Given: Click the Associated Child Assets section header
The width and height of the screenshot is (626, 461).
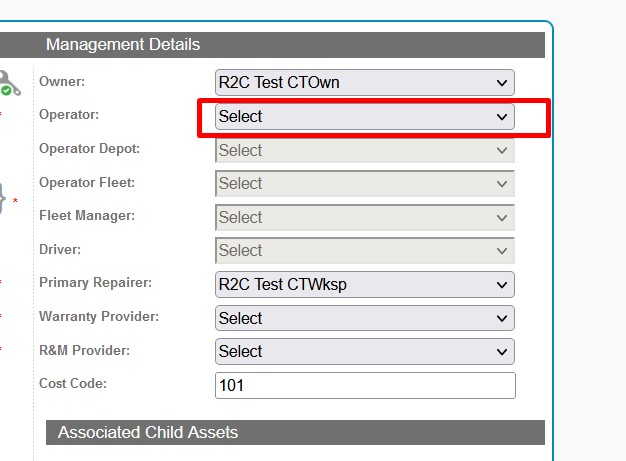Looking at the screenshot, I should coord(148,433).
